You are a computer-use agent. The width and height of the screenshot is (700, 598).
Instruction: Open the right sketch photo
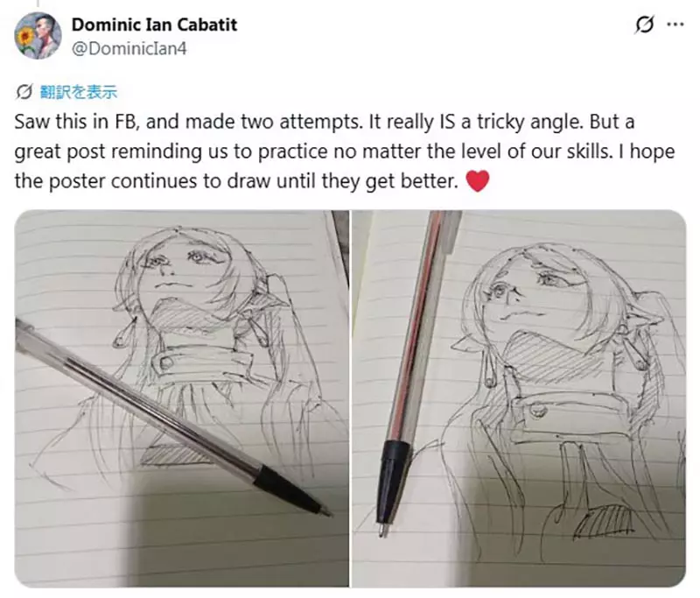coord(518,398)
